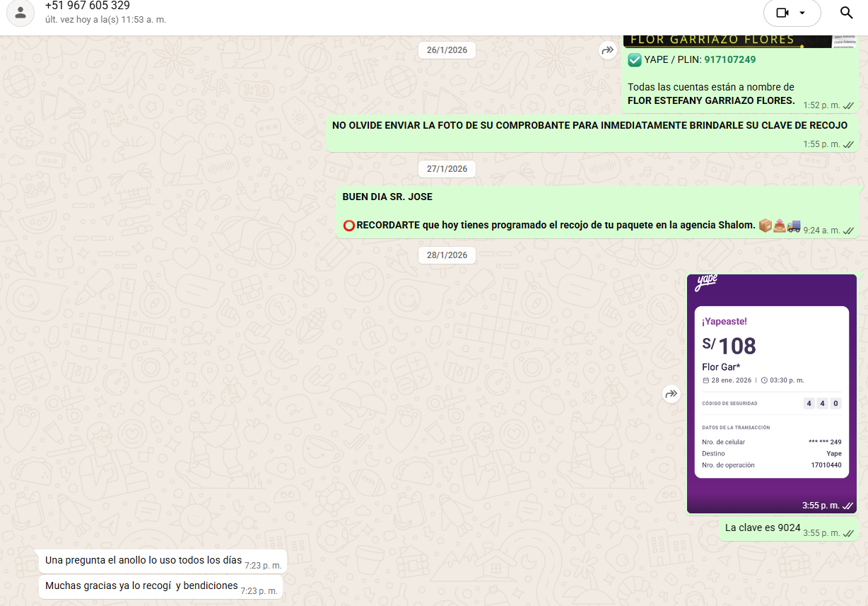Forward the Flor Garriazo Flores banner image
Viewport: 868px width, 606px height.
pos(607,50)
